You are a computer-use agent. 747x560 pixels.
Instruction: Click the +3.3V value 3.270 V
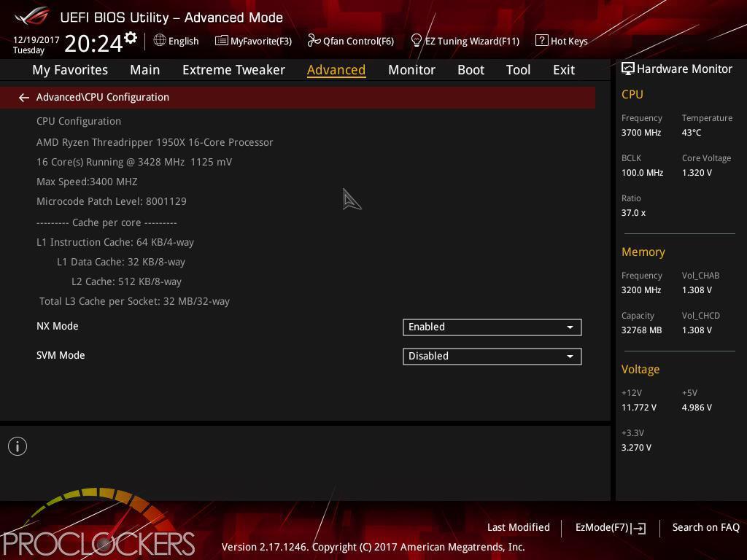pos(636,448)
